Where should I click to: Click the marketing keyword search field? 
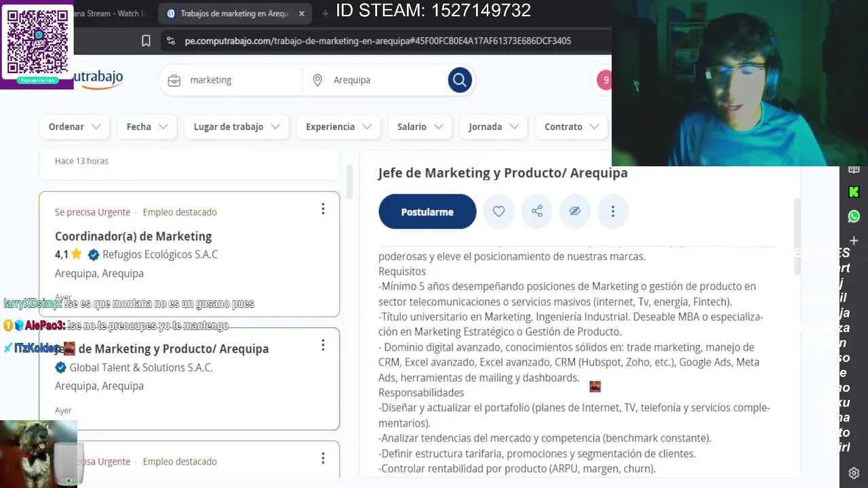tap(231, 80)
